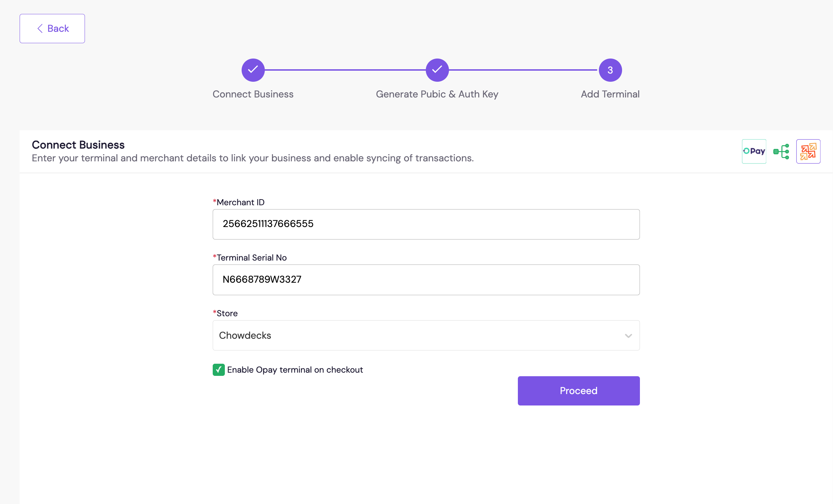The image size is (833, 504).
Task: Click the "Enable Opay terminal on checkout" label
Action: [x=295, y=370]
